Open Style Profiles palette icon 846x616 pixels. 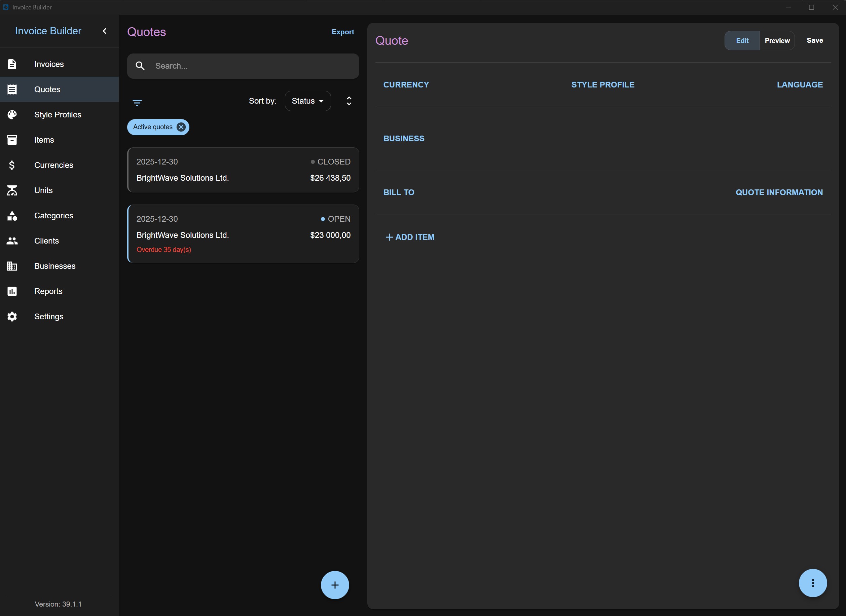pos(12,114)
